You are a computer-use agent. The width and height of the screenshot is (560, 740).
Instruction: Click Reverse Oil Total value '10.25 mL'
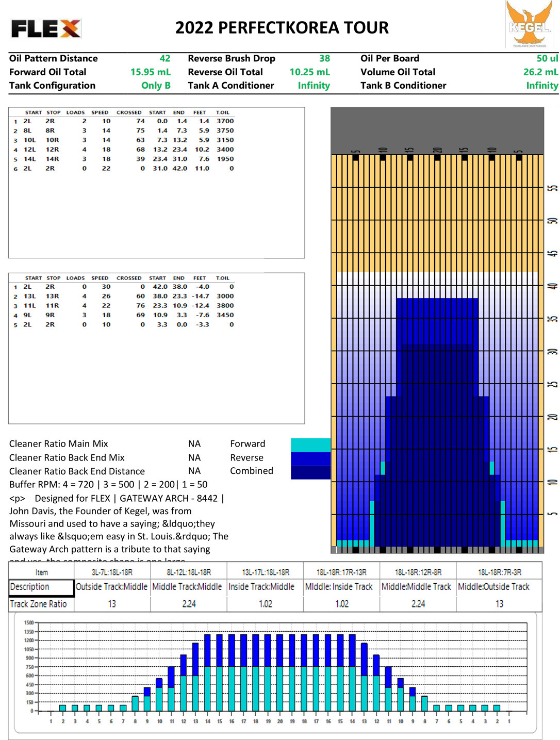click(x=309, y=72)
